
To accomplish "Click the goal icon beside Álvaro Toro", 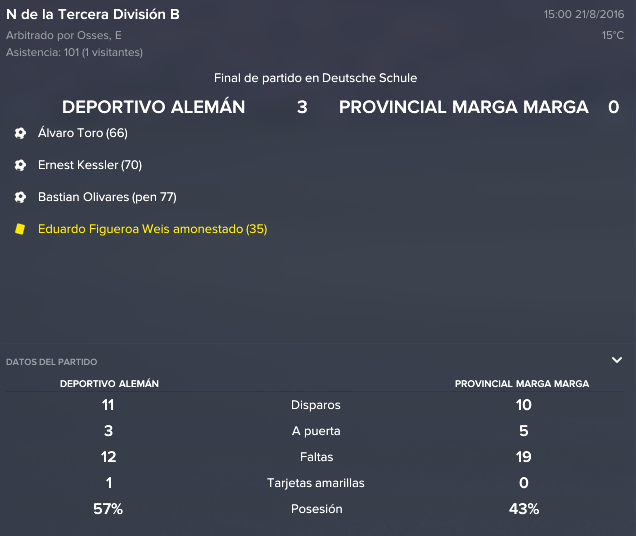I will [x=20, y=133].
